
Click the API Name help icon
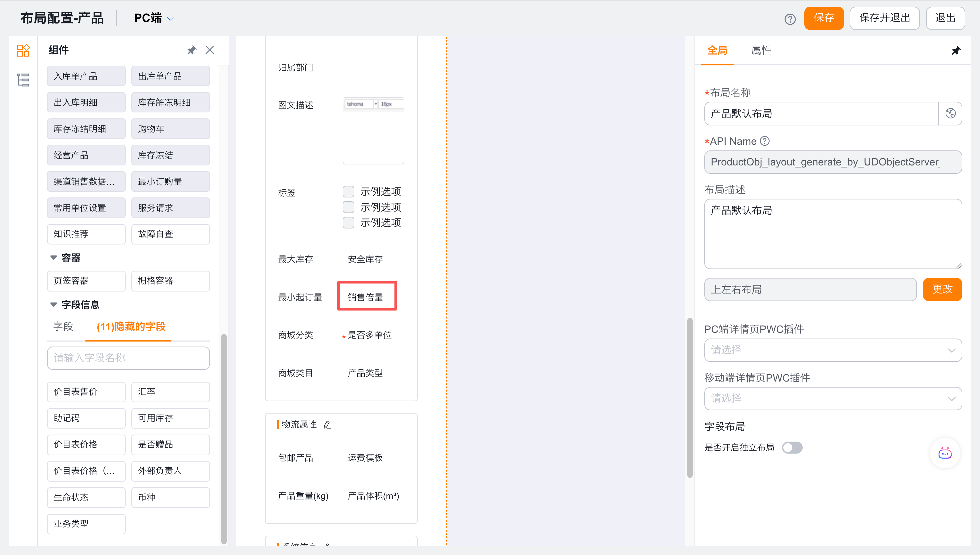tap(764, 141)
